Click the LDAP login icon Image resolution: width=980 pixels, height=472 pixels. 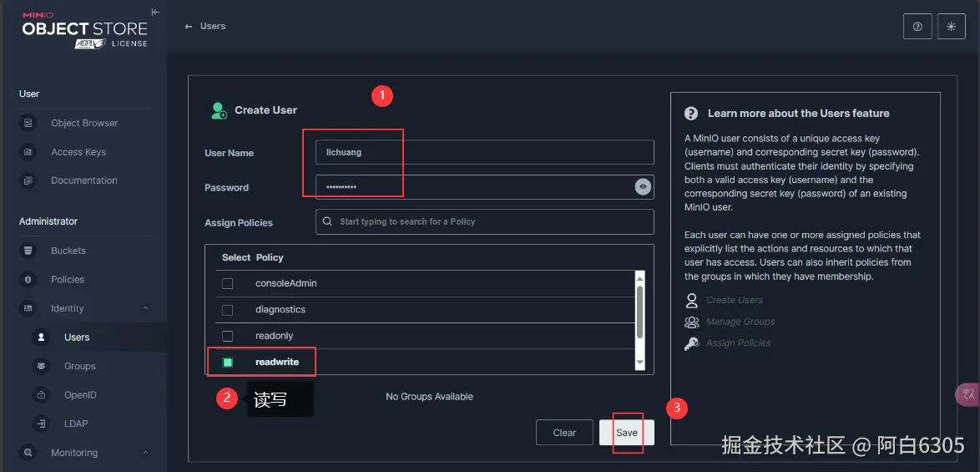[41, 424]
